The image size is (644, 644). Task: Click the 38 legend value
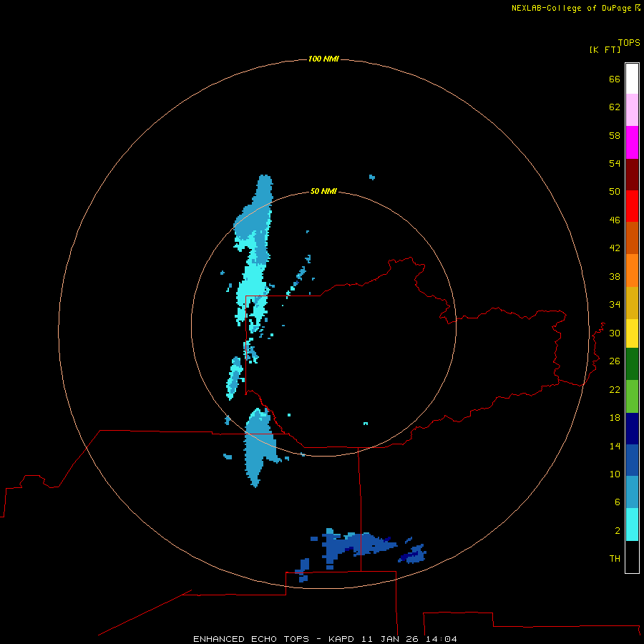(x=615, y=276)
